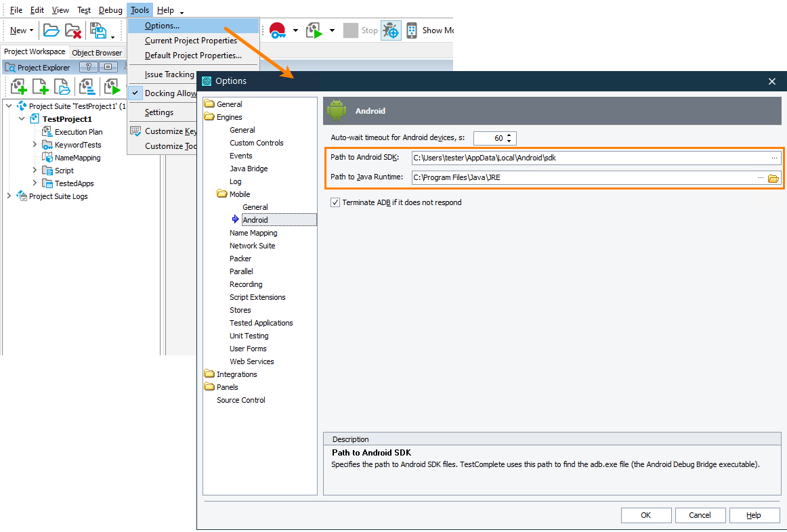Click the Panels folder icon

coord(209,386)
